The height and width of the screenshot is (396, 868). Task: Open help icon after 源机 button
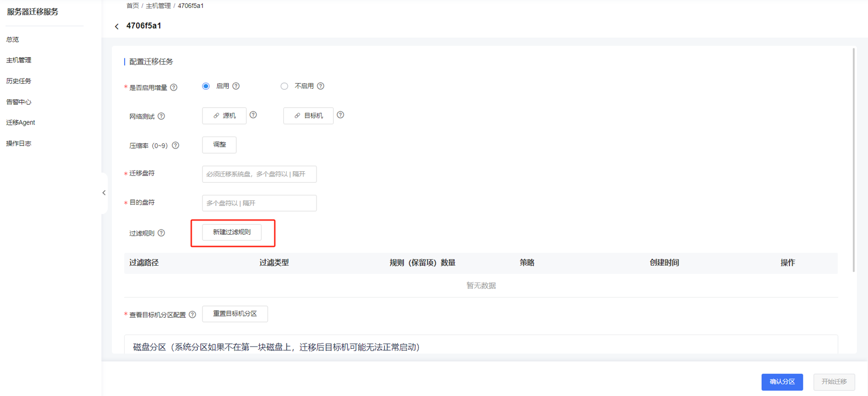pos(253,115)
